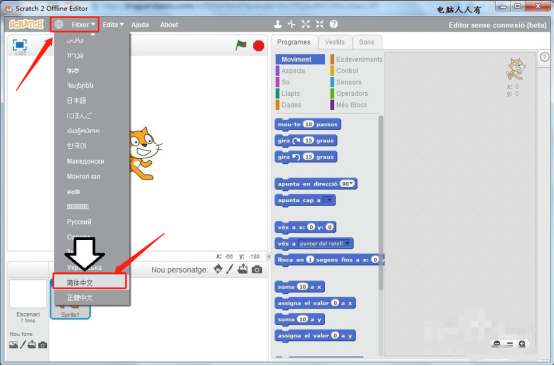Choose Македонски from language list

pyautogui.click(x=92, y=161)
